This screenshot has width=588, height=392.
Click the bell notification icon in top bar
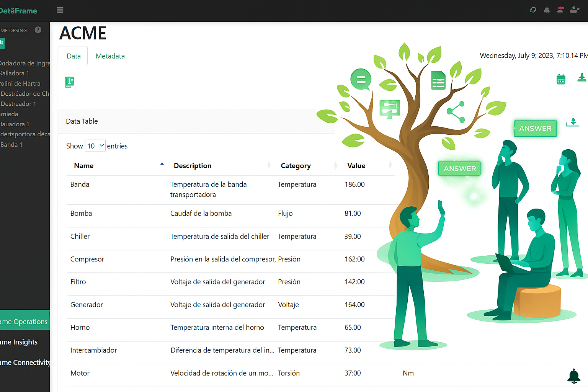point(547,10)
